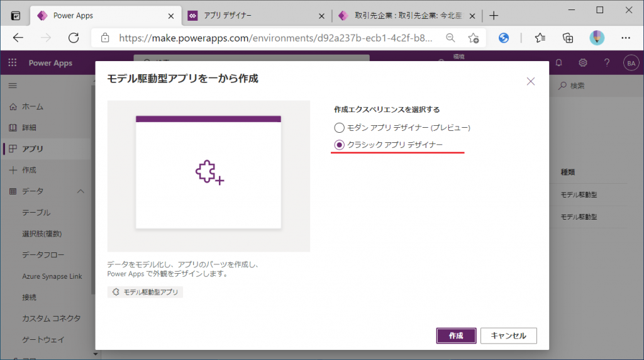Close the model-driven app dialog with X
This screenshot has width=644, height=360.
[x=531, y=81]
